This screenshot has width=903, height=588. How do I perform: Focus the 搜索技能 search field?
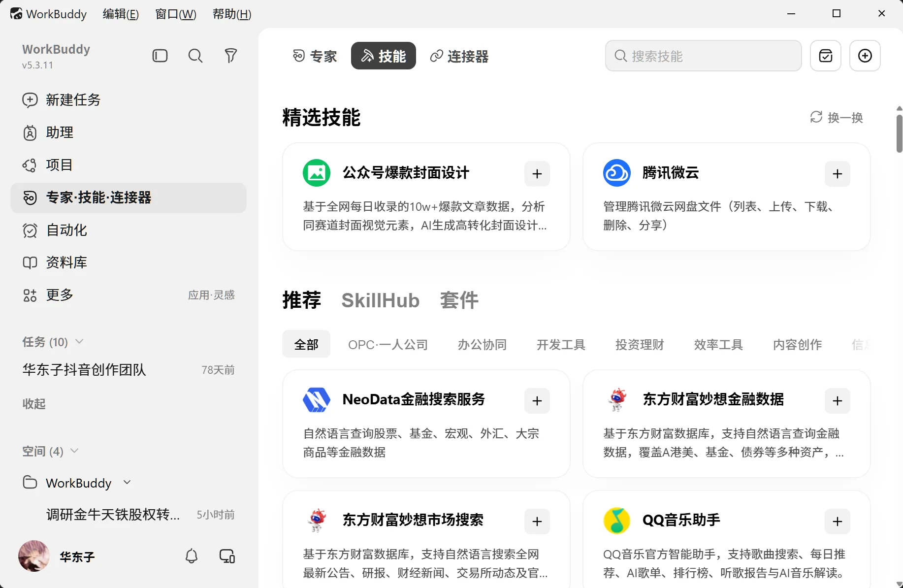click(x=703, y=56)
